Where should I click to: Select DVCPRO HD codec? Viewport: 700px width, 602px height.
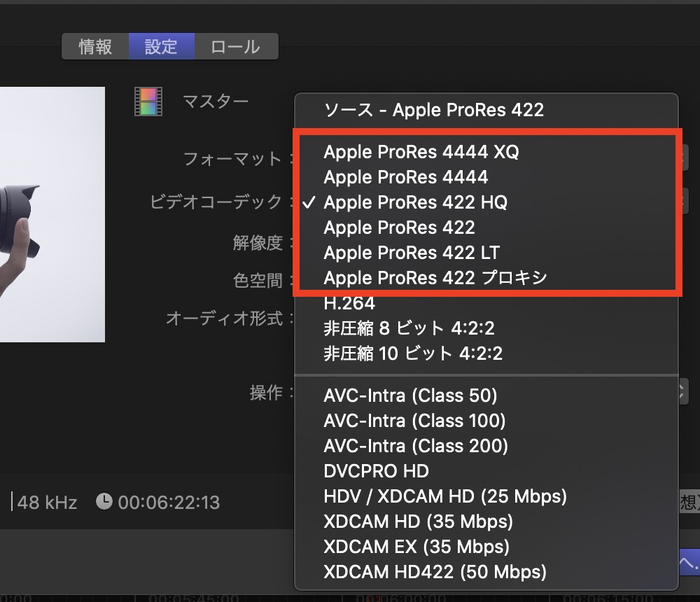coord(486,471)
